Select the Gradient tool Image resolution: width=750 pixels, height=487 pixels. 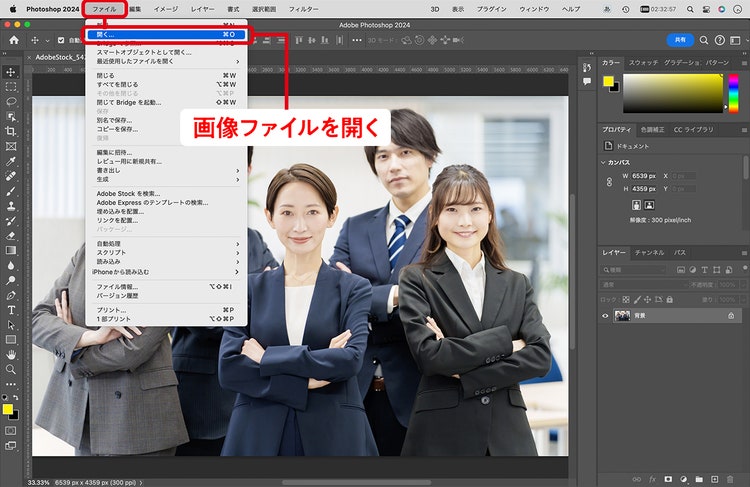tap(11, 250)
